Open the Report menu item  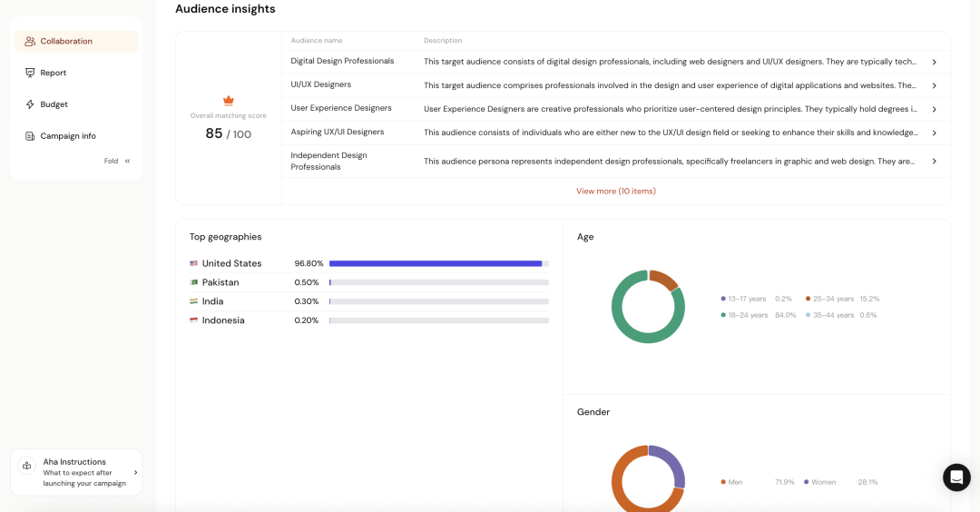(x=54, y=73)
